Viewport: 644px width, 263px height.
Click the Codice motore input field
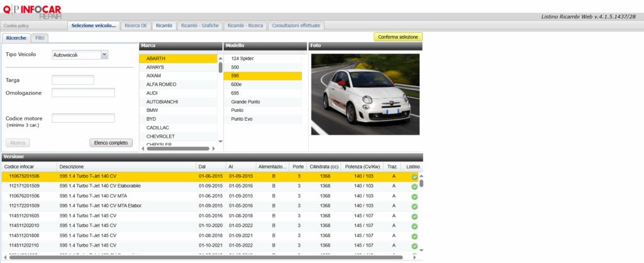click(x=84, y=118)
